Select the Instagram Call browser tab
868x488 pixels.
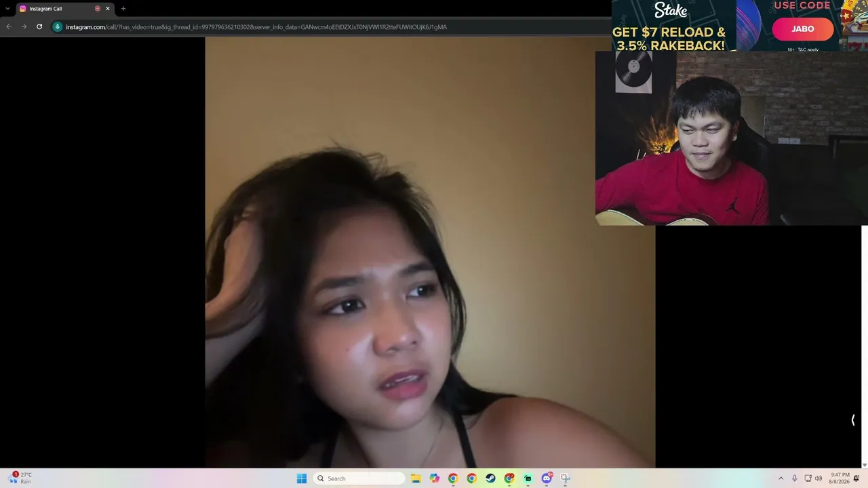click(x=64, y=9)
